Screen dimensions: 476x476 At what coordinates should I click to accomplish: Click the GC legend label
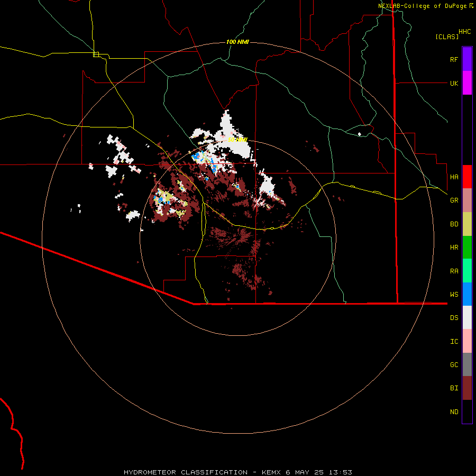tap(454, 365)
